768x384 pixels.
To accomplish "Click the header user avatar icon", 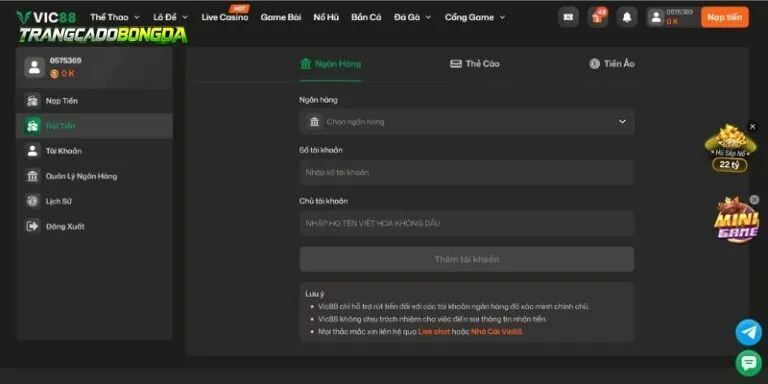I will [655, 17].
